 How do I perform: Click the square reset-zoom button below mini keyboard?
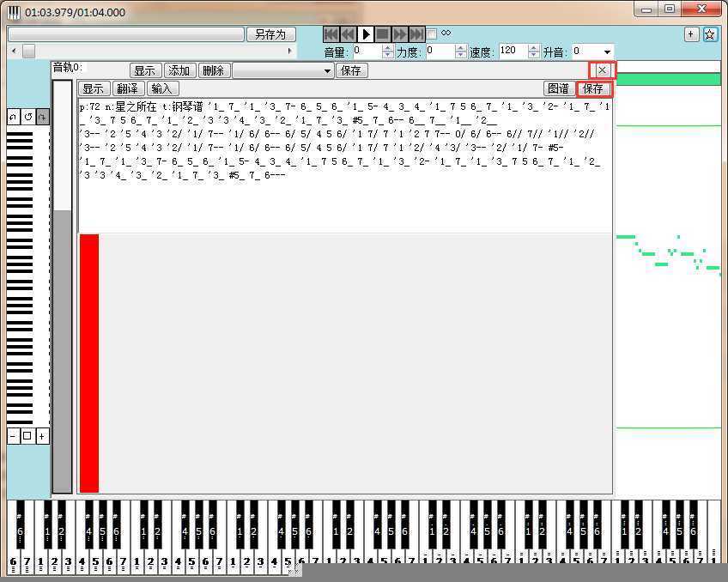[x=27, y=436]
